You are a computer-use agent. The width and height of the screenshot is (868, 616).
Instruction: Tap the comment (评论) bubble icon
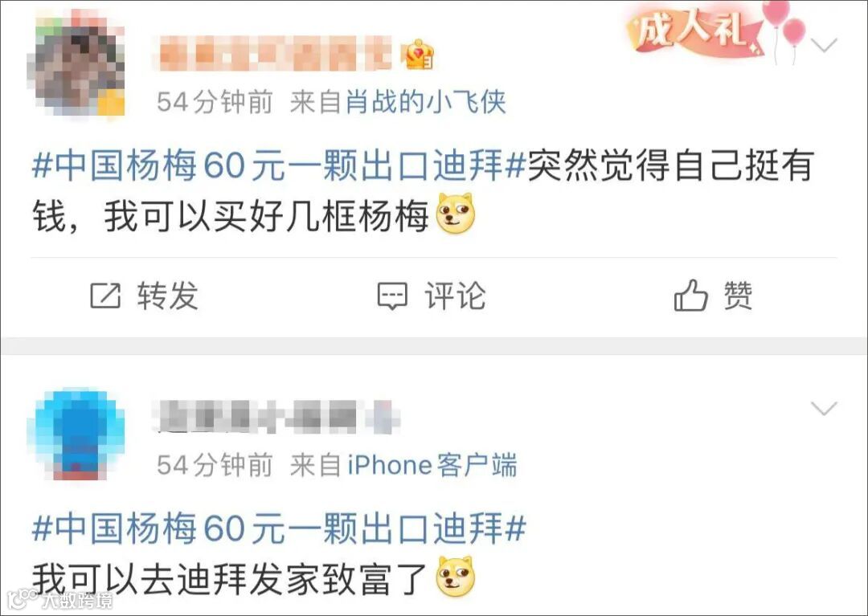tap(392, 296)
